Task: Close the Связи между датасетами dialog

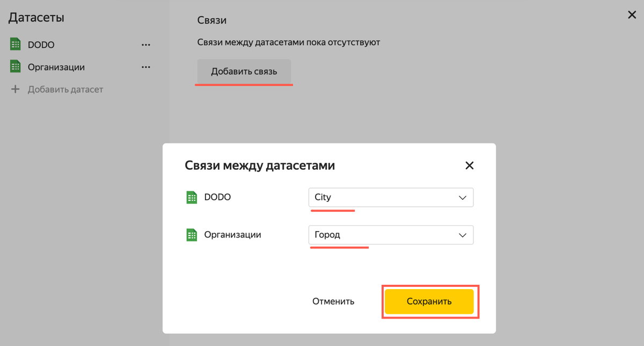Action: (470, 165)
